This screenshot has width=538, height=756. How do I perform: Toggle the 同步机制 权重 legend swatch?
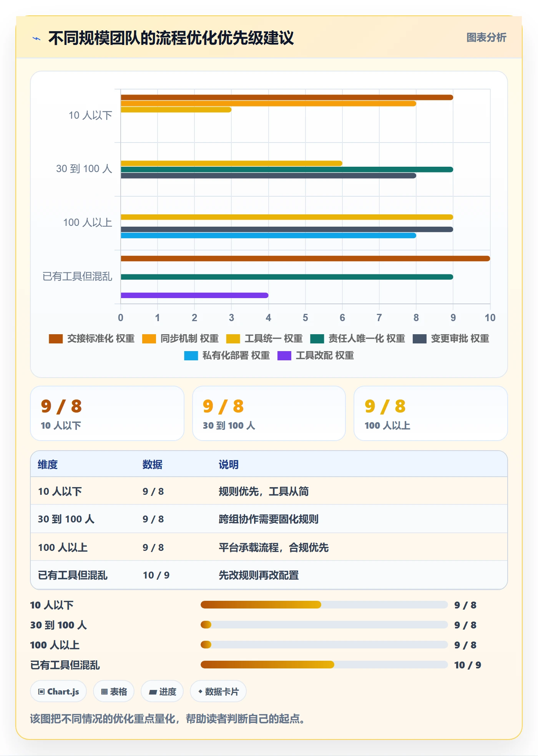(x=149, y=338)
